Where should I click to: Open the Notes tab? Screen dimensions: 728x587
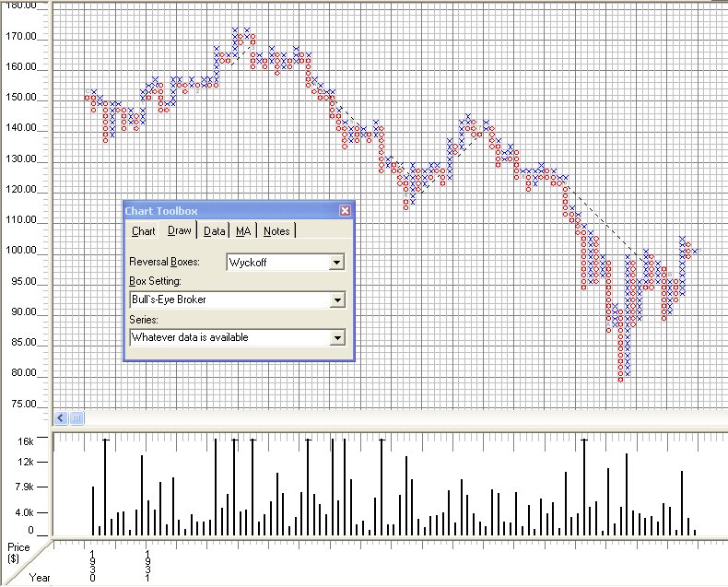point(276,230)
